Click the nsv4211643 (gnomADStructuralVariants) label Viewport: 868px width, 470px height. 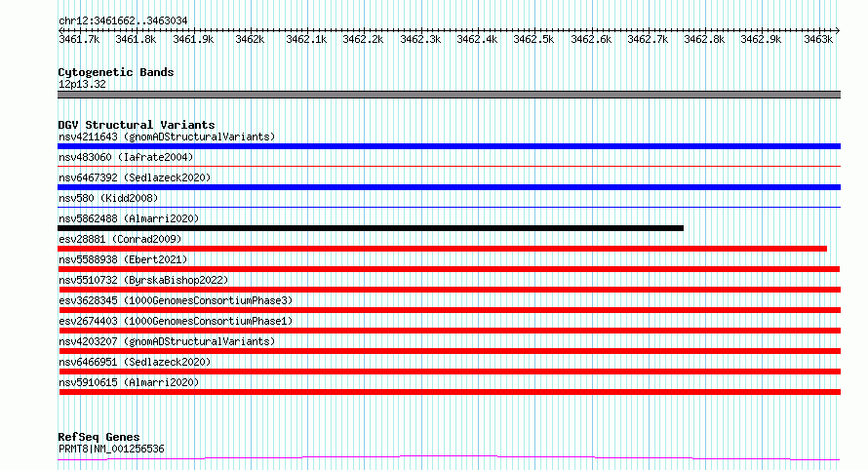[x=167, y=137]
